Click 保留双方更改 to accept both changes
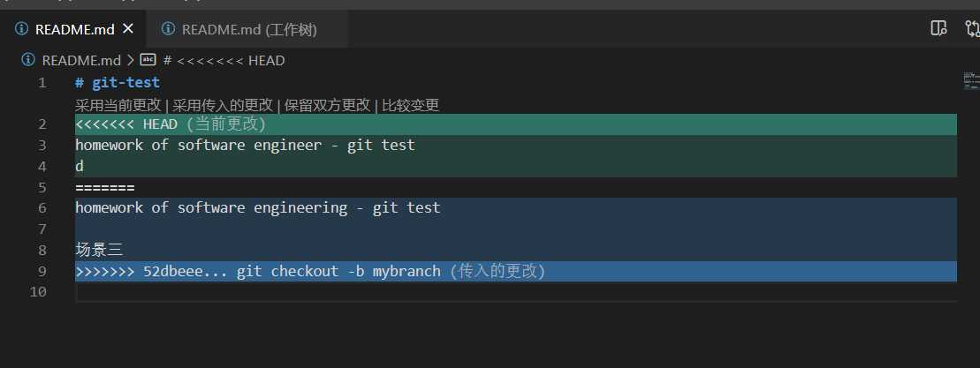980x368 pixels. [328, 105]
